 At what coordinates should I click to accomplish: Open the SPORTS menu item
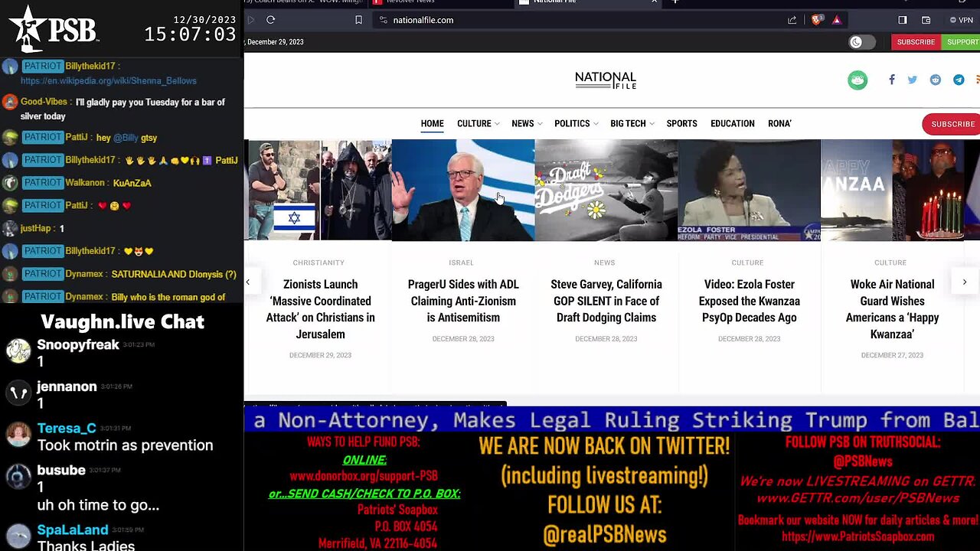681,124
